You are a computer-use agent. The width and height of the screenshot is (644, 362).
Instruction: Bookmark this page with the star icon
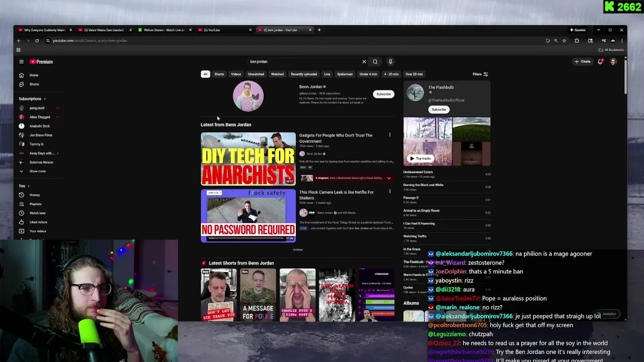pos(564,41)
